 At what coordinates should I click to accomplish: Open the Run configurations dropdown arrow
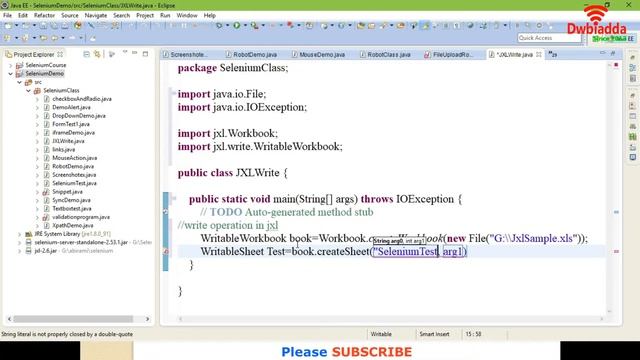(245, 26)
